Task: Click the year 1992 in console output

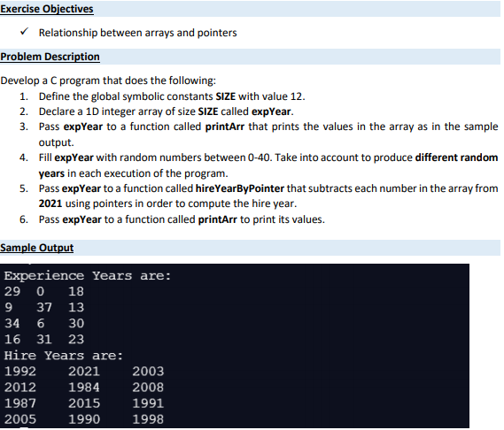Action: coord(19,372)
